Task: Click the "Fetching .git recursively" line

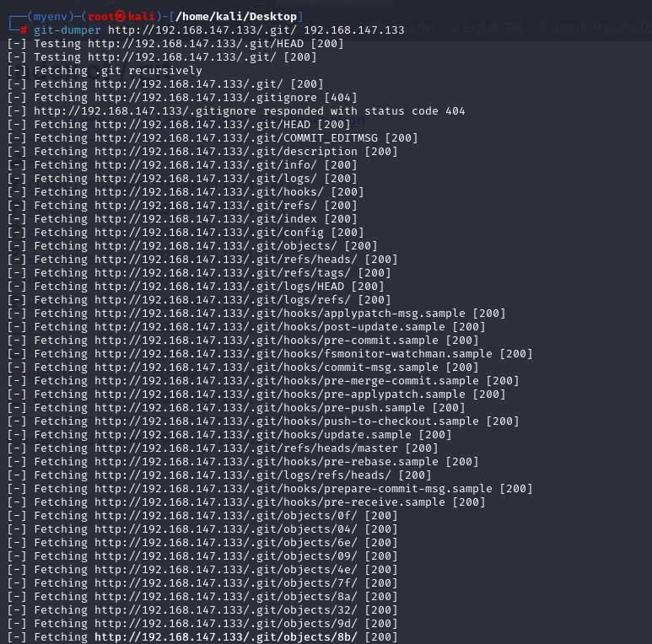Action: (117, 71)
